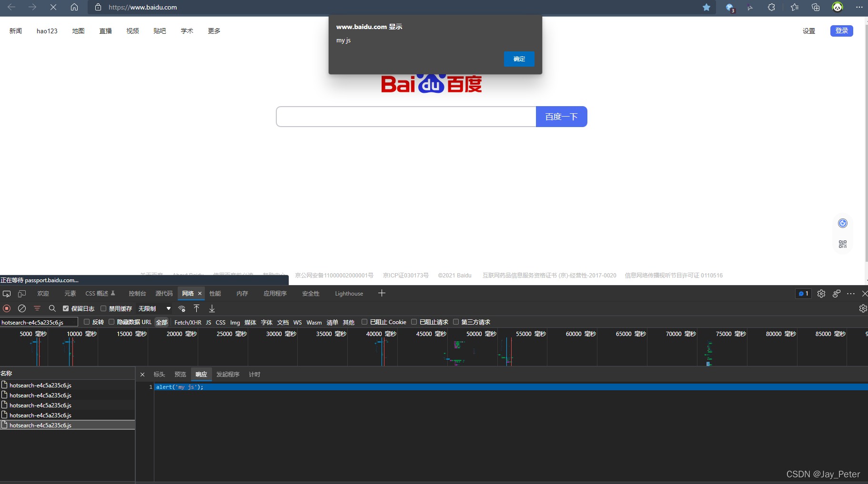This screenshot has width=868, height=484.
Task: Open 设置 link on Baidu page
Action: (x=808, y=31)
